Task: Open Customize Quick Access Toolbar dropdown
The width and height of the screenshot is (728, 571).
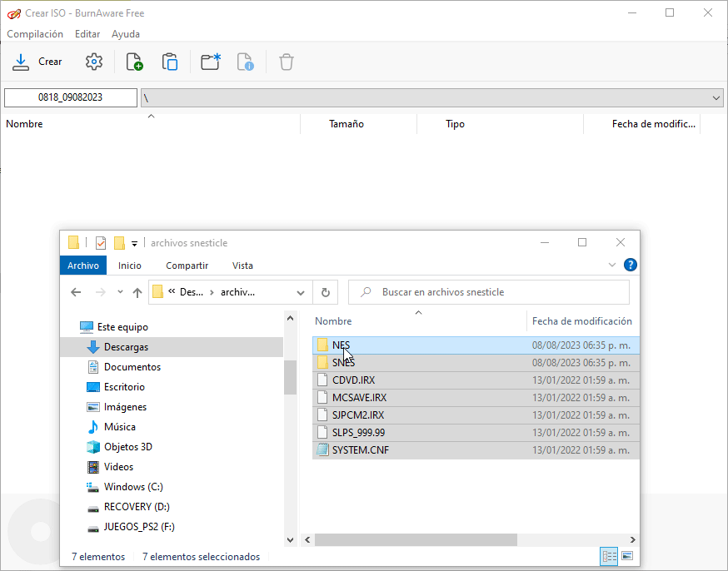Action: (134, 243)
